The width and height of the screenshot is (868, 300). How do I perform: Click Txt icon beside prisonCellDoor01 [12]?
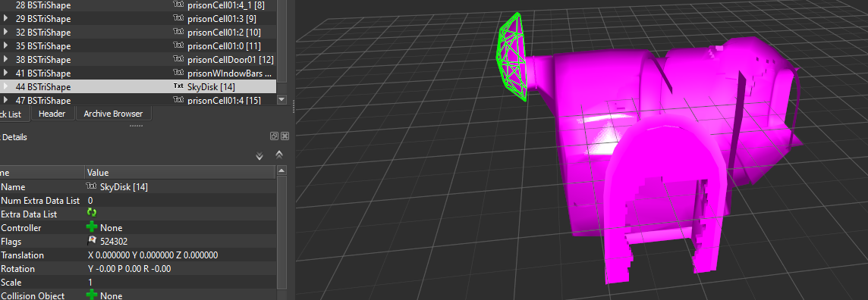pyautogui.click(x=178, y=58)
